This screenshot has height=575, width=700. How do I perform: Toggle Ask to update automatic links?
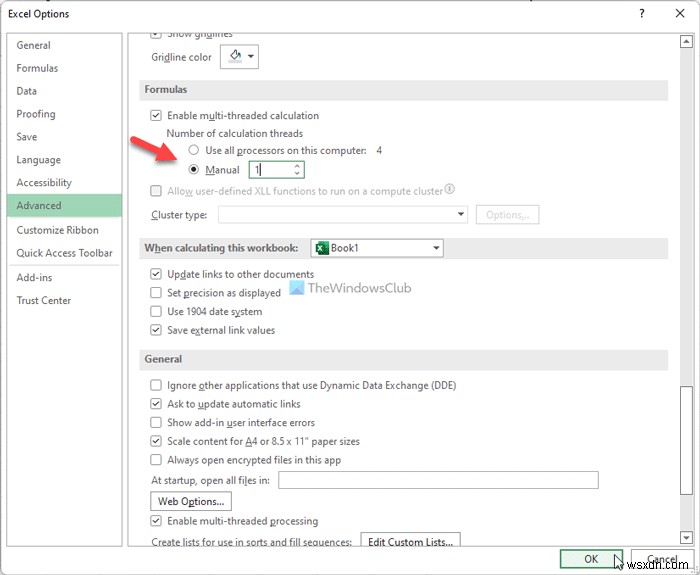coord(155,404)
